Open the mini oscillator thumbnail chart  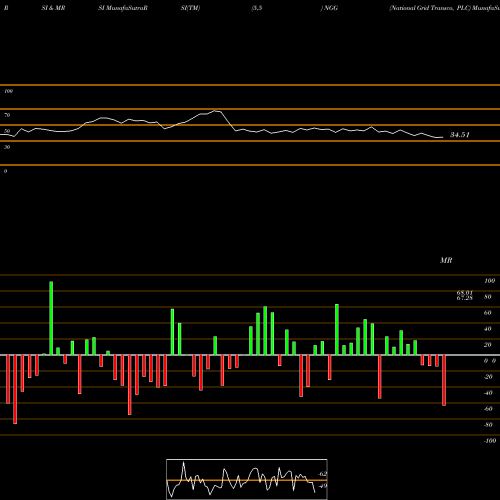click(x=247, y=479)
